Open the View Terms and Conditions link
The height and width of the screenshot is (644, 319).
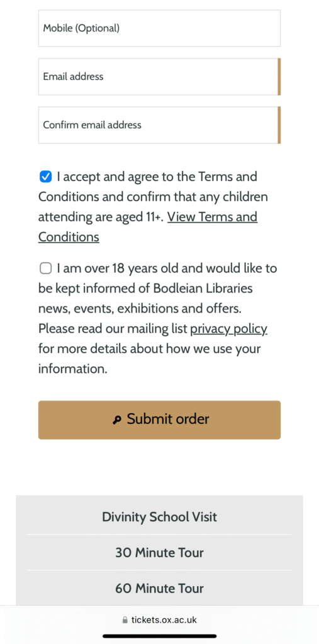click(148, 227)
